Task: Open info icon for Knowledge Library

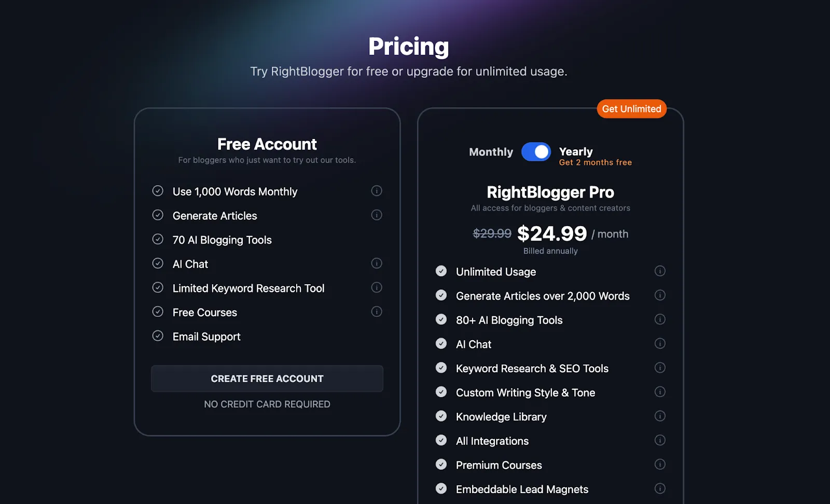Action: click(x=660, y=416)
